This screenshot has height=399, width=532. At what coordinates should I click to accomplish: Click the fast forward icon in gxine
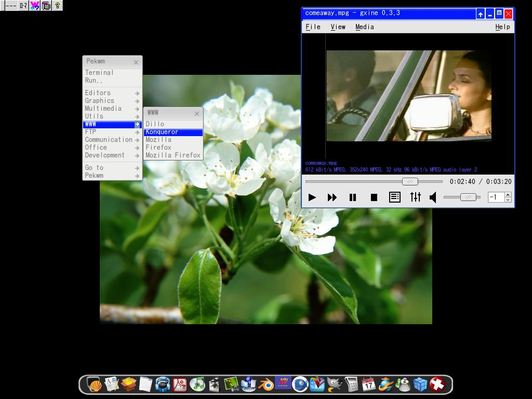point(332,197)
